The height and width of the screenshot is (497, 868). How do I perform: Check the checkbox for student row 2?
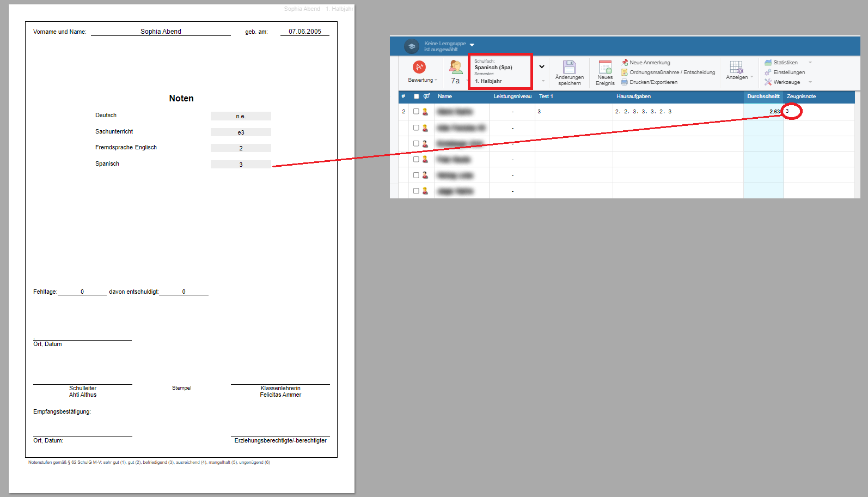pos(416,111)
